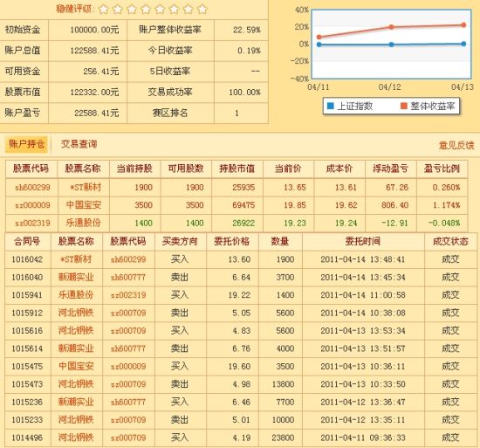Click the 账户总值 value 122588.41元
The height and width of the screenshot is (448, 480).
click(94, 51)
